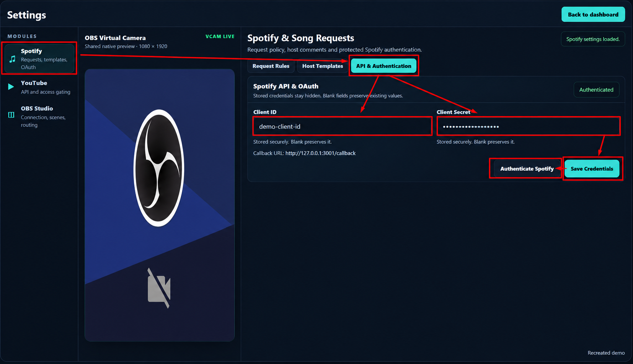Click the Spotify music note icon
The width and height of the screenshot is (633, 364).
[x=13, y=59]
